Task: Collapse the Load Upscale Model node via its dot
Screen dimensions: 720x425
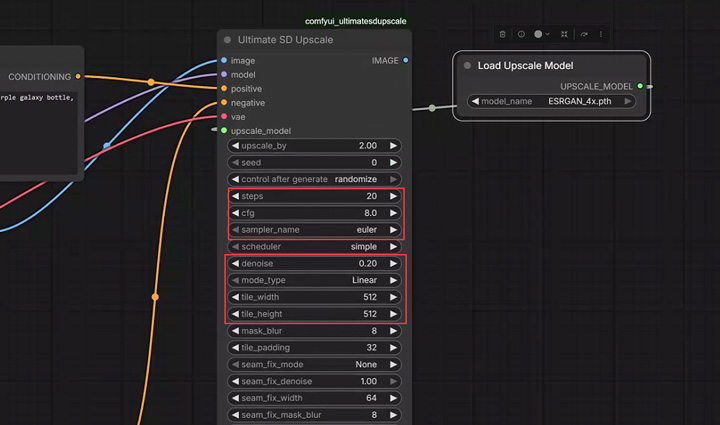Action: coord(467,66)
